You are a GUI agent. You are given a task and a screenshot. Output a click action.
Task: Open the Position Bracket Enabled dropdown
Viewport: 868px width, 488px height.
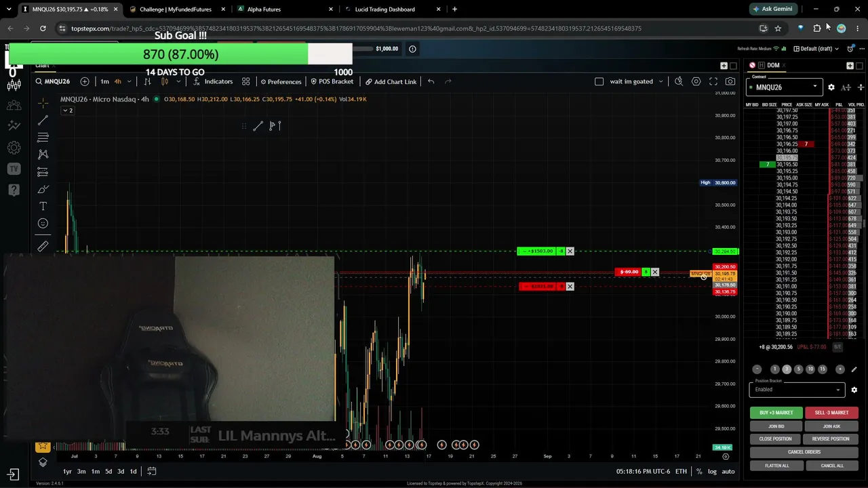point(797,390)
